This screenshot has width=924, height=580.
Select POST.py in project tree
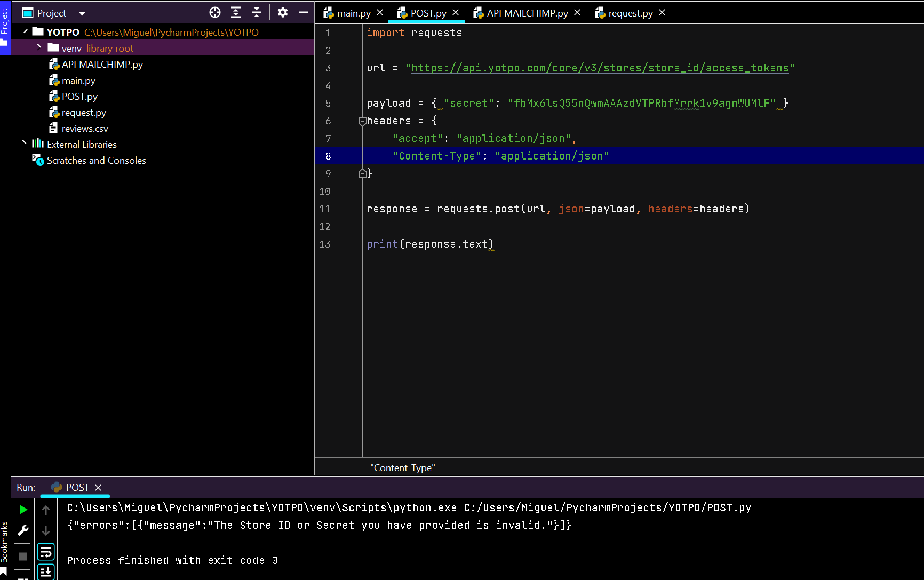[74, 97]
